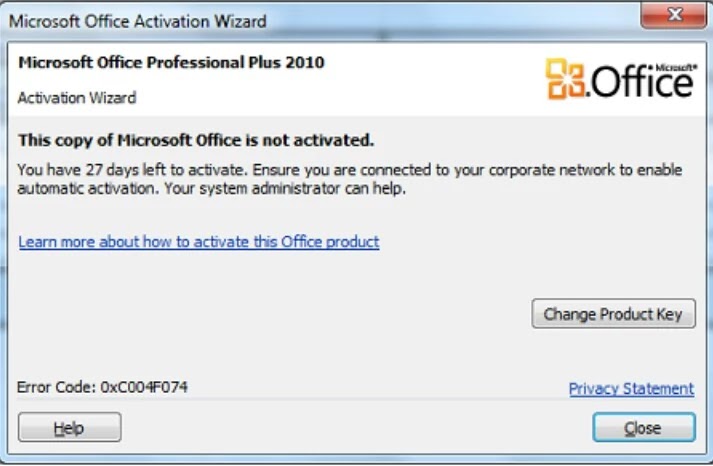Click the Help button
This screenshot has width=713, height=466.
click(x=69, y=428)
